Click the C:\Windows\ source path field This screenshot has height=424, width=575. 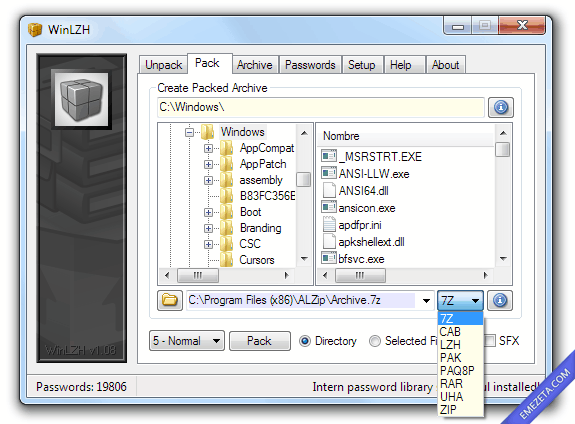[321, 107]
